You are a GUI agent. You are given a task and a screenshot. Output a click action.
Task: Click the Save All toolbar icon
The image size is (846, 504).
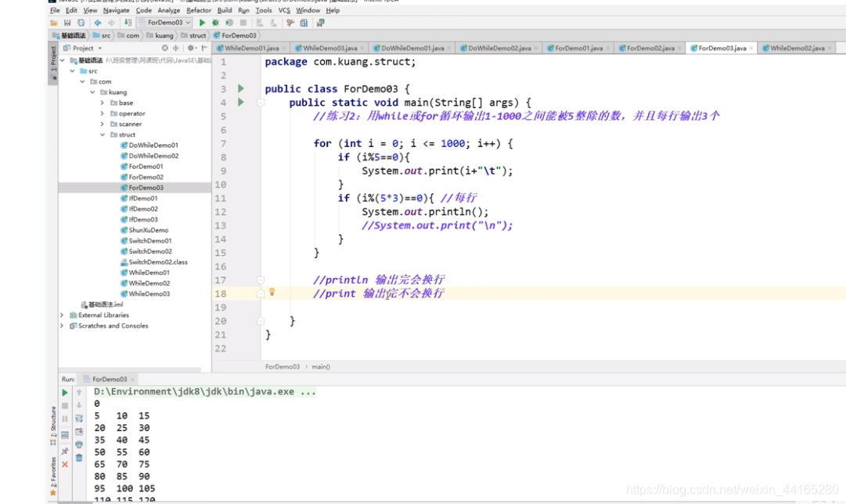pos(67,23)
